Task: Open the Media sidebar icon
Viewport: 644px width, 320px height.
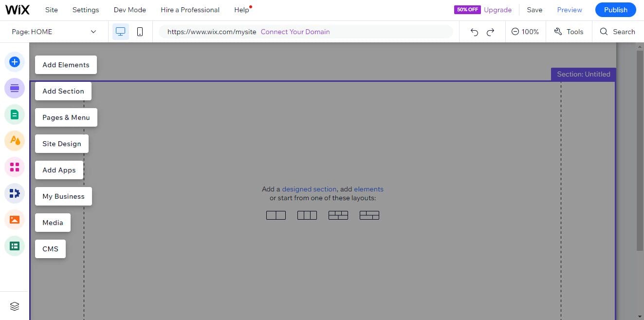Action: [15, 220]
